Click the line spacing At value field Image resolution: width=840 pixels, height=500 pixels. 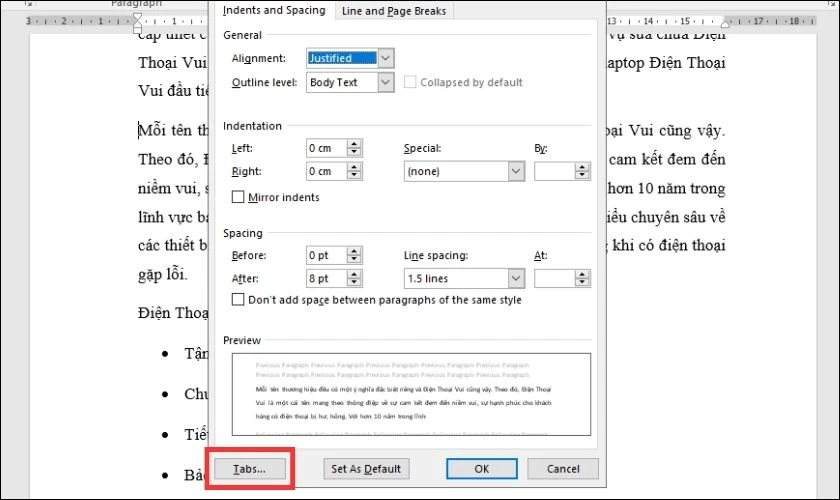[554, 279]
